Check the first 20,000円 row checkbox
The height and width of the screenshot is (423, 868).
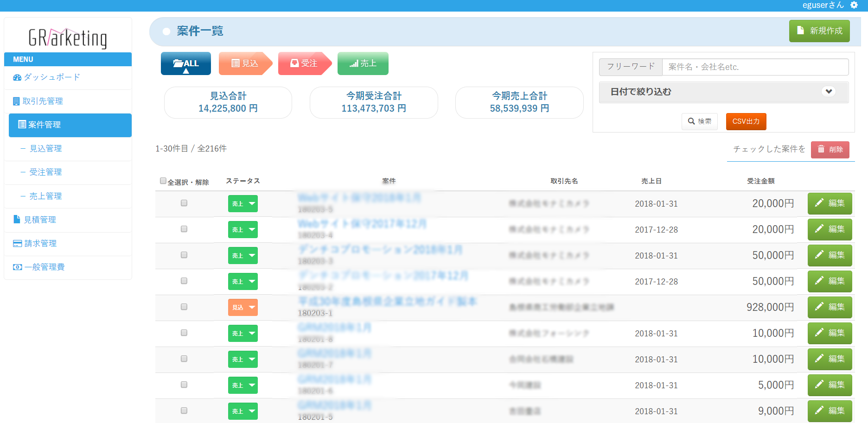pyautogui.click(x=184, y=203)
